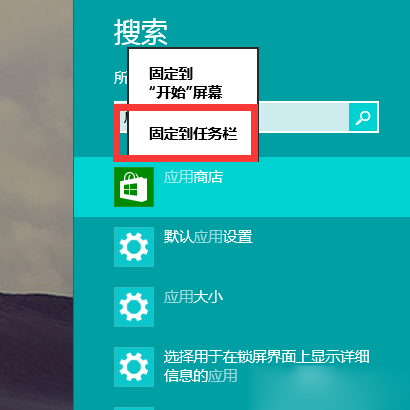Screen dimensions: 410x410
Task: Click the magnifier search button
Action: pyautogui.click(x=363, y=117)
